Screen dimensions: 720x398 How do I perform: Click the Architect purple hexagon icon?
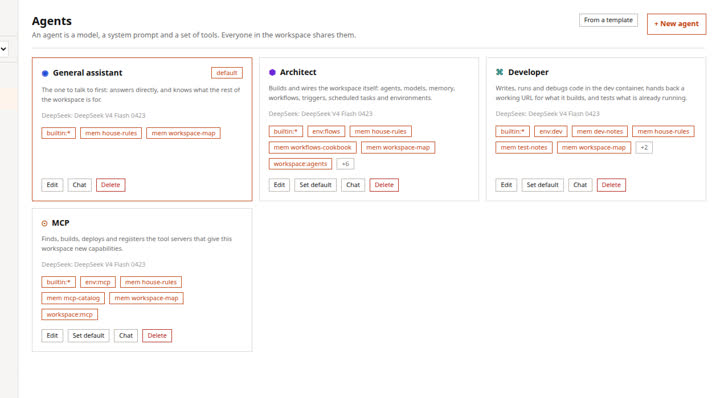pyautogui.click(x=272, y=72)
